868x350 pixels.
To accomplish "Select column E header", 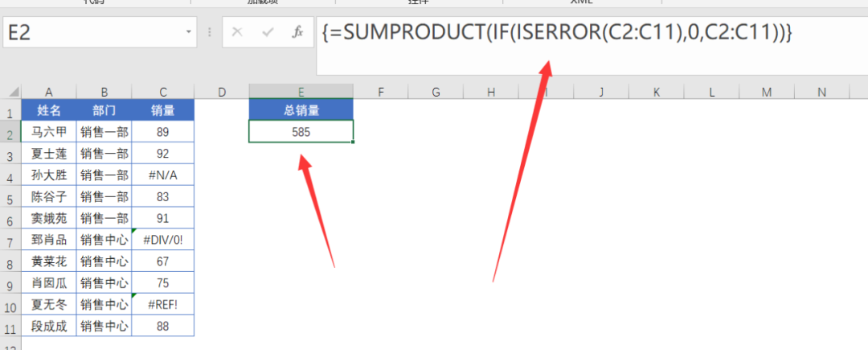I will point(301,92).
